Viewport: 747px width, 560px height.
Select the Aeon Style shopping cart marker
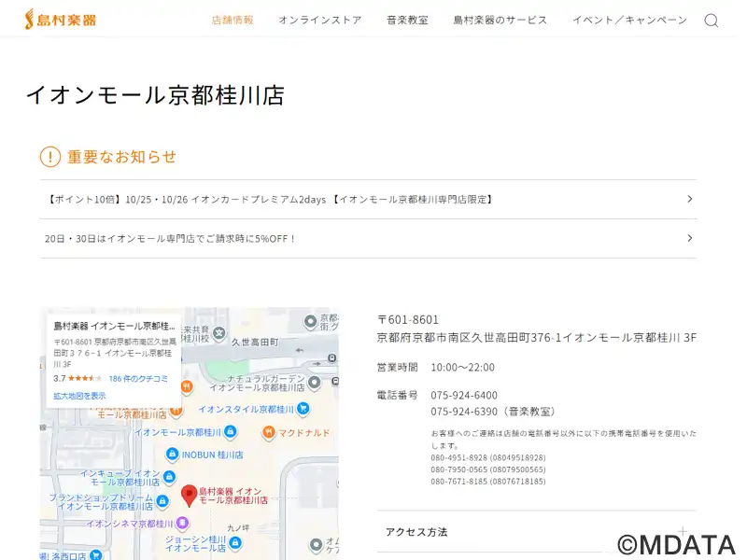click(303, 409)
